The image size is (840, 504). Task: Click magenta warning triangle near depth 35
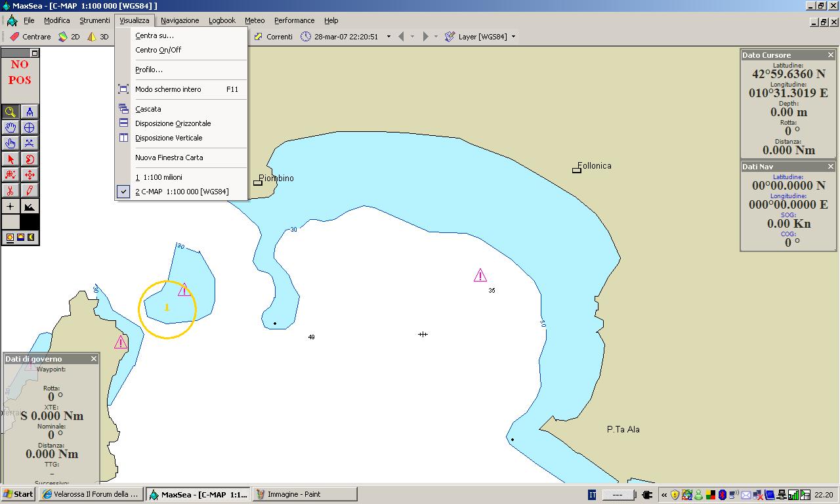tap(480, 275)
